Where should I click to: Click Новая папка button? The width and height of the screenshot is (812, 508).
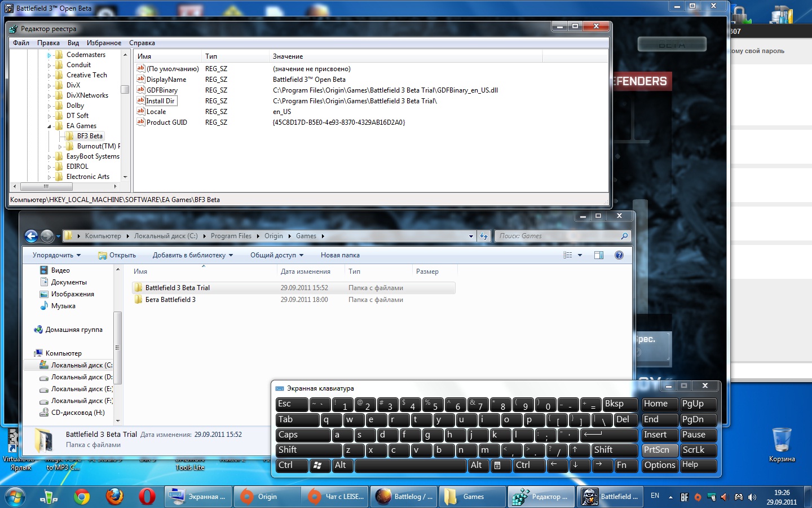[x=340, y=255]
